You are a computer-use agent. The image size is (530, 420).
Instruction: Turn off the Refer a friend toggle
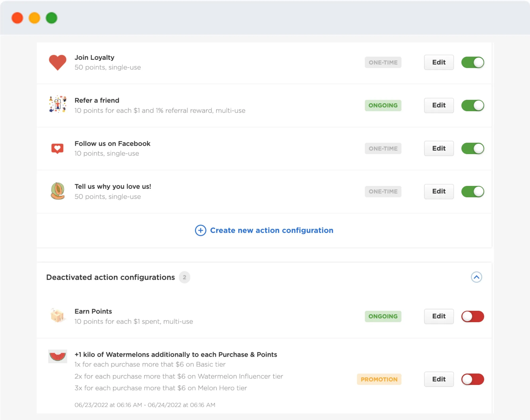[x=472, y=105]
